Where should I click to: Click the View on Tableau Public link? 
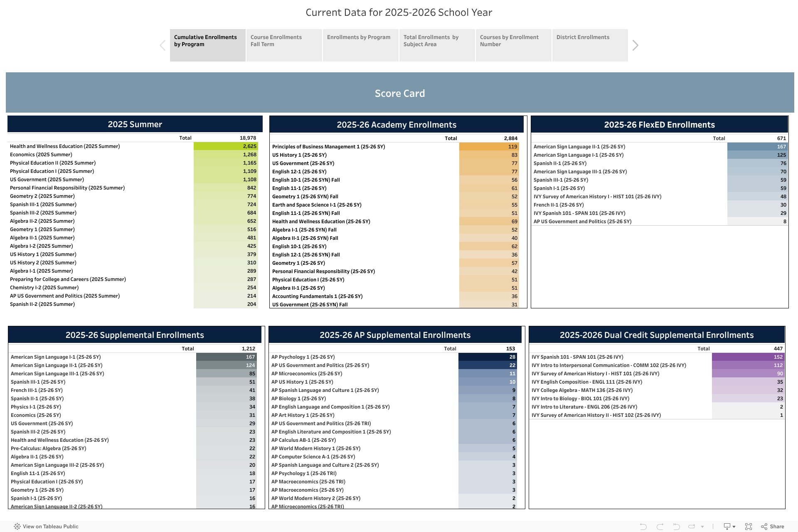click(50, 527)
